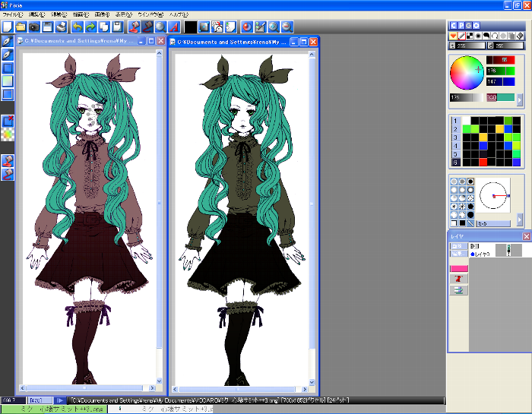Adjust the d density slider

coord(506,46)
